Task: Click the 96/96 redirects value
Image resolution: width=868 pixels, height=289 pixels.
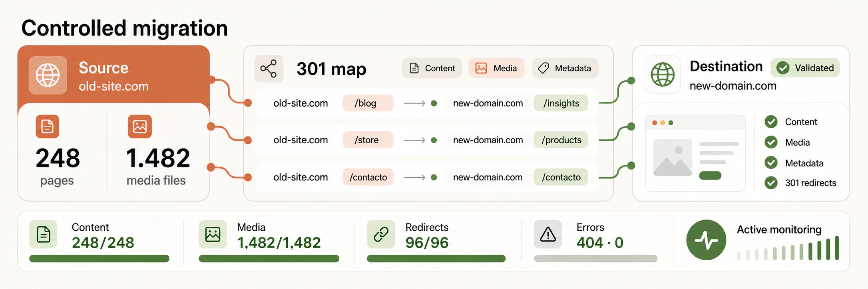Action: pyautogui.click(x=427, y=243)
